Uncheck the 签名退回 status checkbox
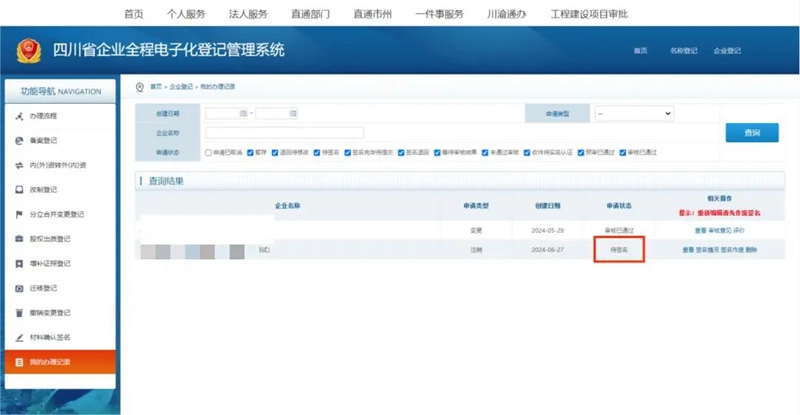Screen dimensions: 800x415 point(401,153)
